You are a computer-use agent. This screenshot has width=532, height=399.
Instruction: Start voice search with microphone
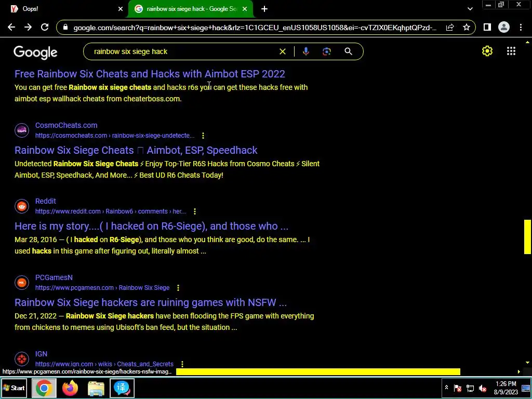[305, 51]
